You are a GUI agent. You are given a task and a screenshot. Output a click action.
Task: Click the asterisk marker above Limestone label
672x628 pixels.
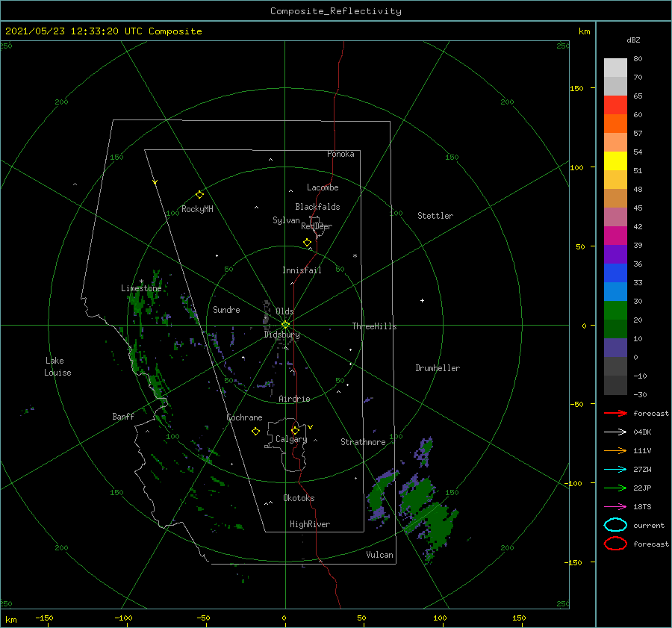[141, 282]
